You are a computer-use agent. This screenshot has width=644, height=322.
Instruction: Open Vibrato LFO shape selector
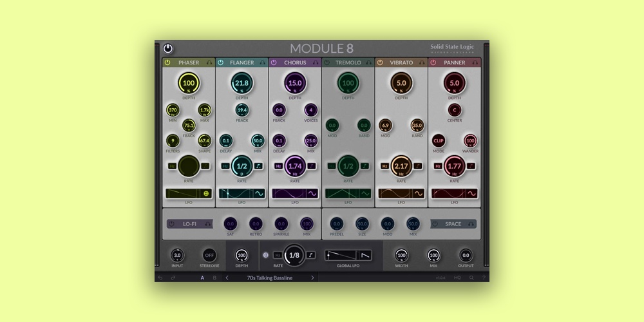tap(419, 193)
